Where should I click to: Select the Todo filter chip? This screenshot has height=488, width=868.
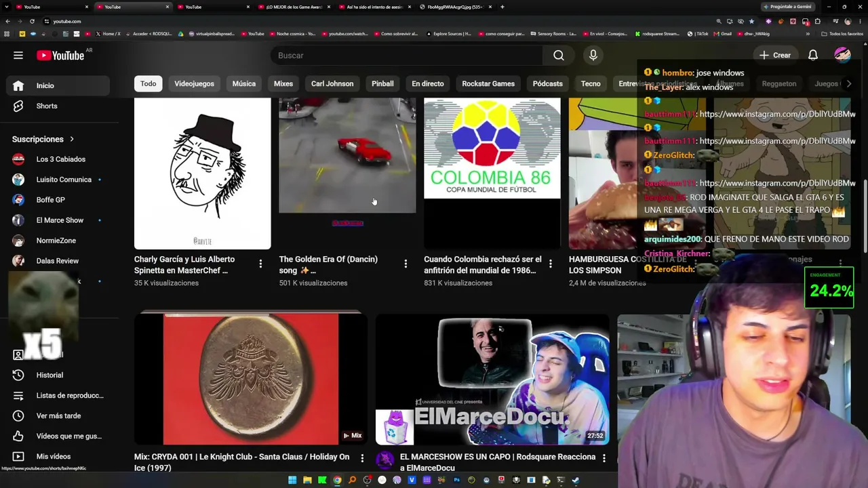(148, 83)
